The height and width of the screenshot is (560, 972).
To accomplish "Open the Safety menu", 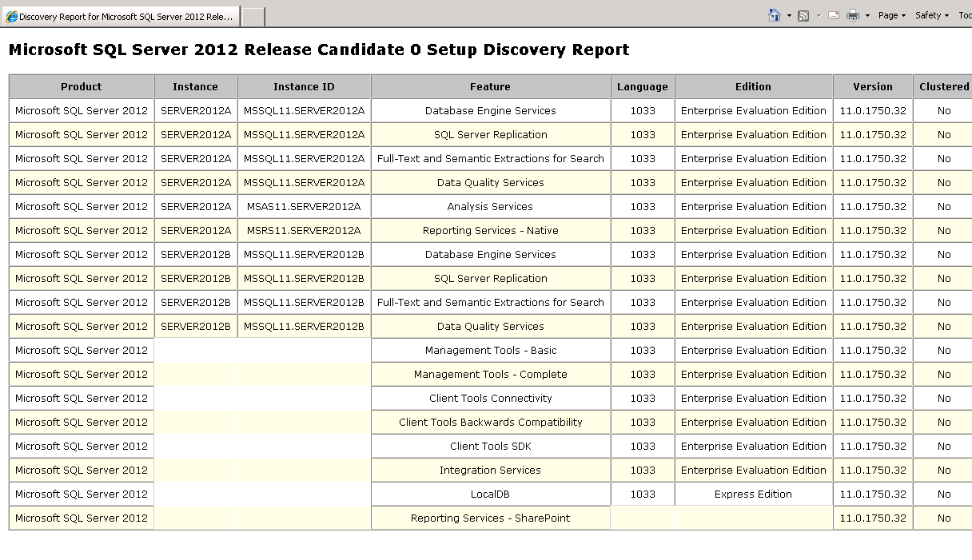I will tap(931, 15).
